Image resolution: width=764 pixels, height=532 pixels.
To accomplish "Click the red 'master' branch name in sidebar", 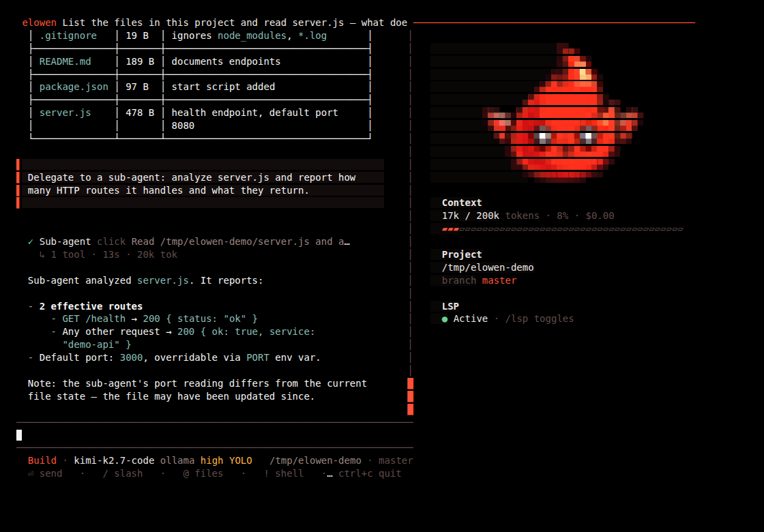I will [x=499, y=281].
